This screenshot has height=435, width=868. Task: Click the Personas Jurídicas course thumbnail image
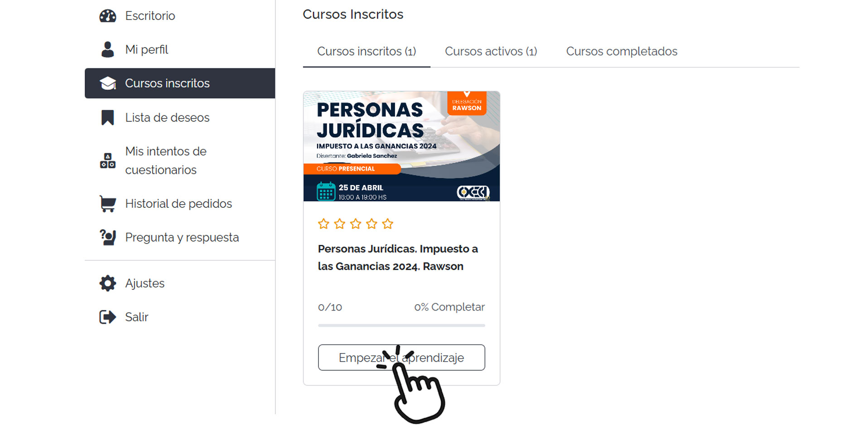pos(401,146)
